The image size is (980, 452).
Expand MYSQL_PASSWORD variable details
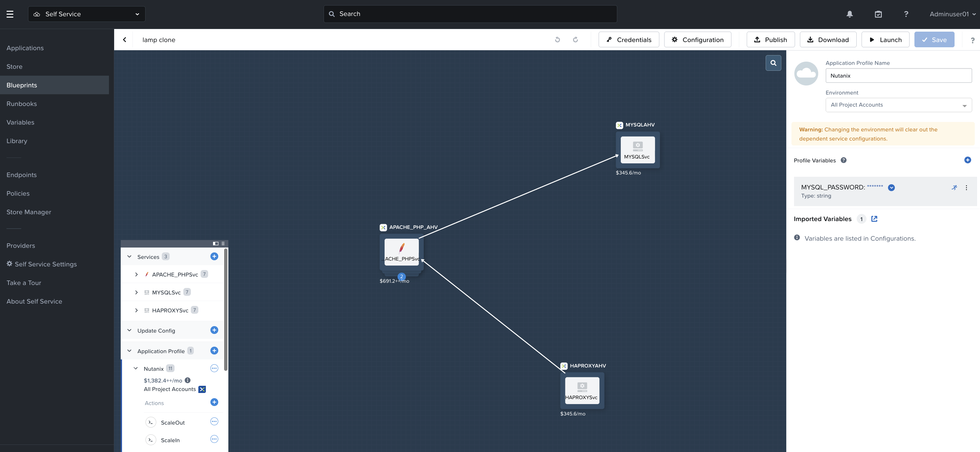(891, 188)
